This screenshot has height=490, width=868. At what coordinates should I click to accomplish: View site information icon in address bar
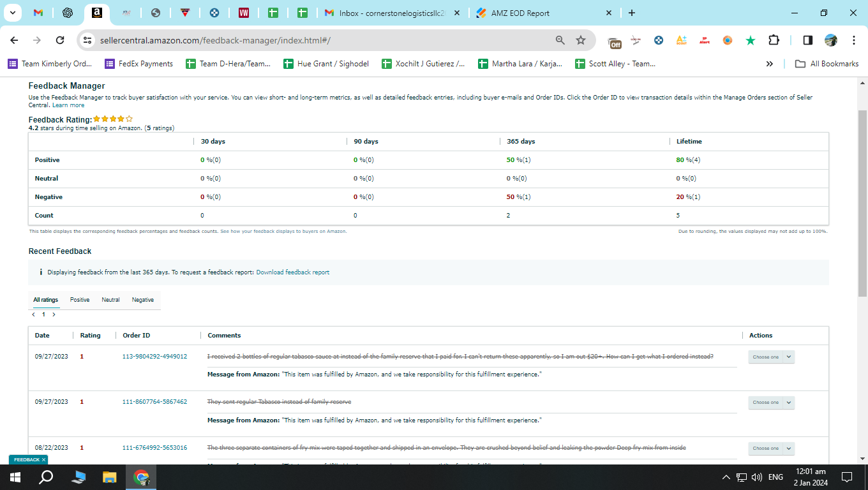tap(88, 40)
